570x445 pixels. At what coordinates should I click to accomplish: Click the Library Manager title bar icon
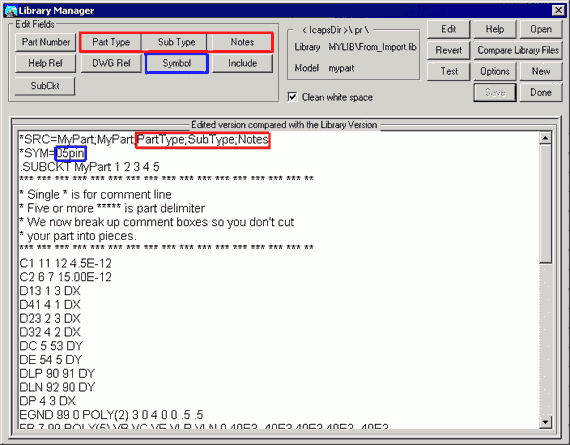click(11, 11)
